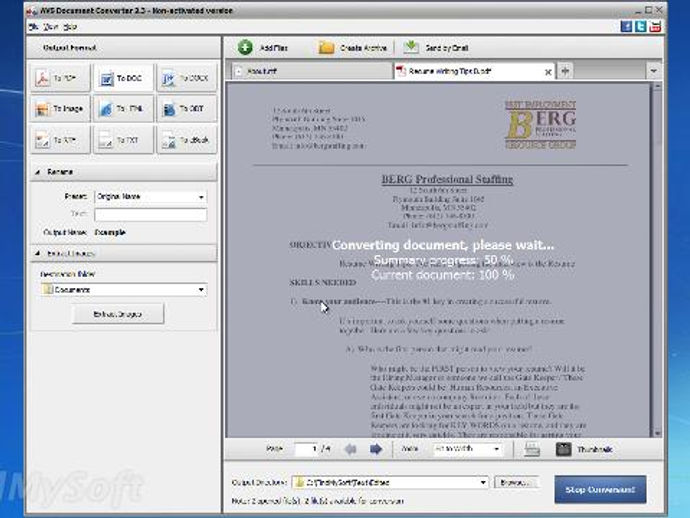The width and height of the screenshot is (690, 518).
Task: Click the Extract Images button
Action: coord(118,314)
